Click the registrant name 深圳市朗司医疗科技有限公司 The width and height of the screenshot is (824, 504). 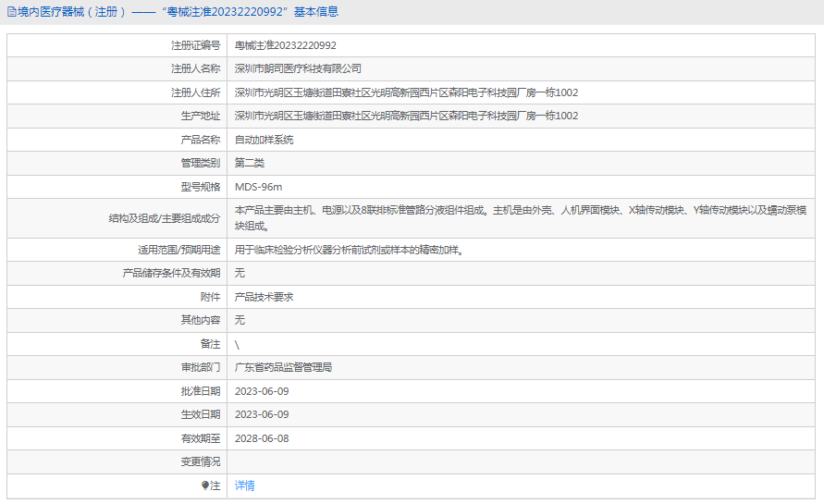pos(298,68)
